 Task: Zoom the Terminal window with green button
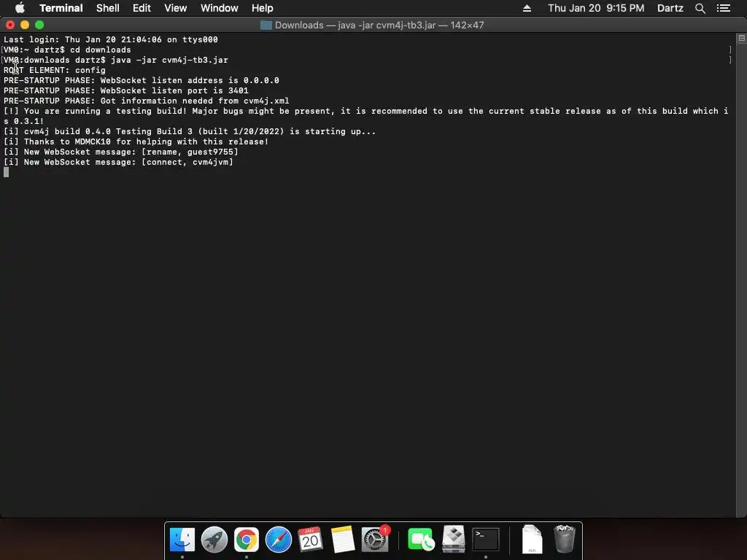tap(39, 25)
